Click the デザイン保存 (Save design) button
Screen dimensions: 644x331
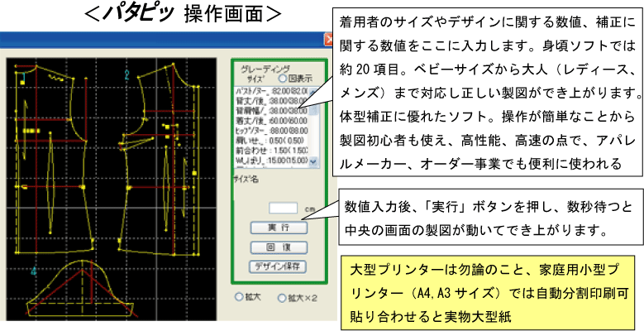(x=279, y=266)
